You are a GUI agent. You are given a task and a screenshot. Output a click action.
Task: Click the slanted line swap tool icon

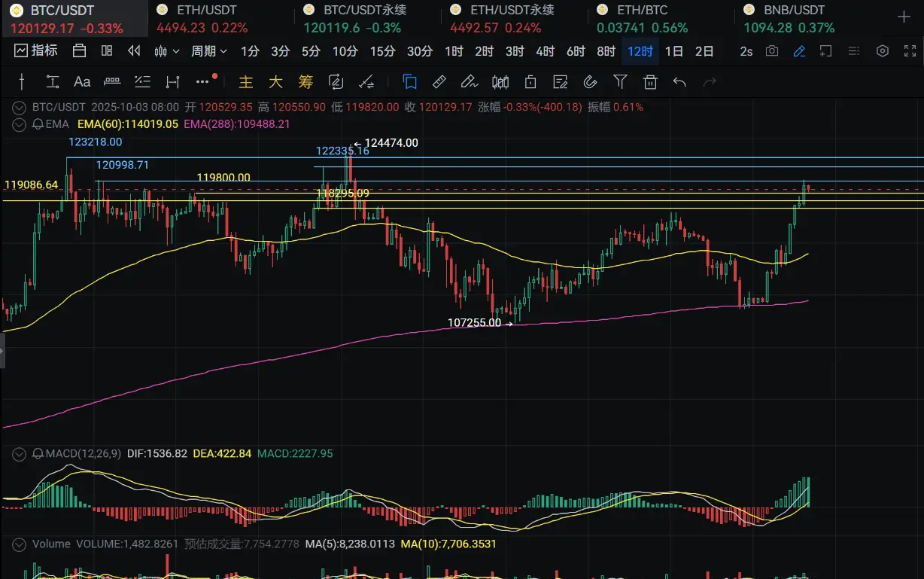[x=366, y=82]
